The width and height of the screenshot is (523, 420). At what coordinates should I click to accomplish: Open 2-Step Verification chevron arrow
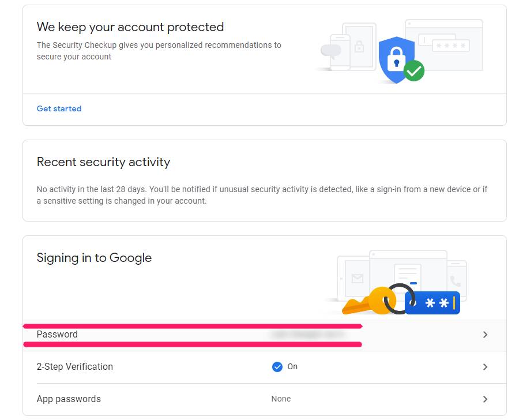click(x=485, y=367)
